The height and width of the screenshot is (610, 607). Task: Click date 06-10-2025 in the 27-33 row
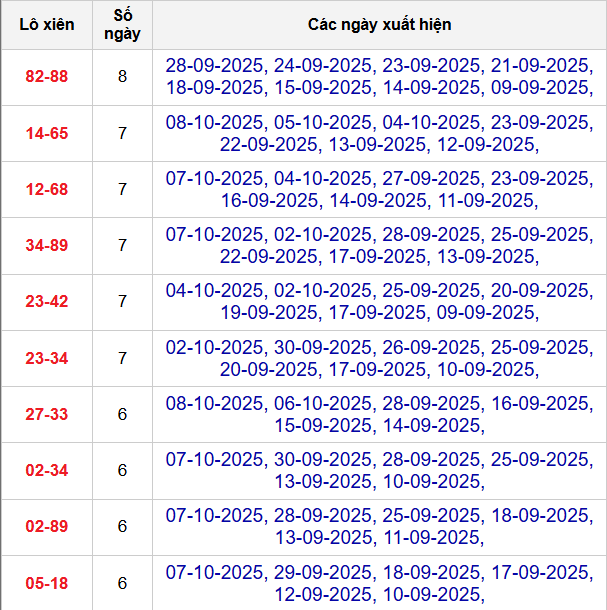(x=323, y=403)
